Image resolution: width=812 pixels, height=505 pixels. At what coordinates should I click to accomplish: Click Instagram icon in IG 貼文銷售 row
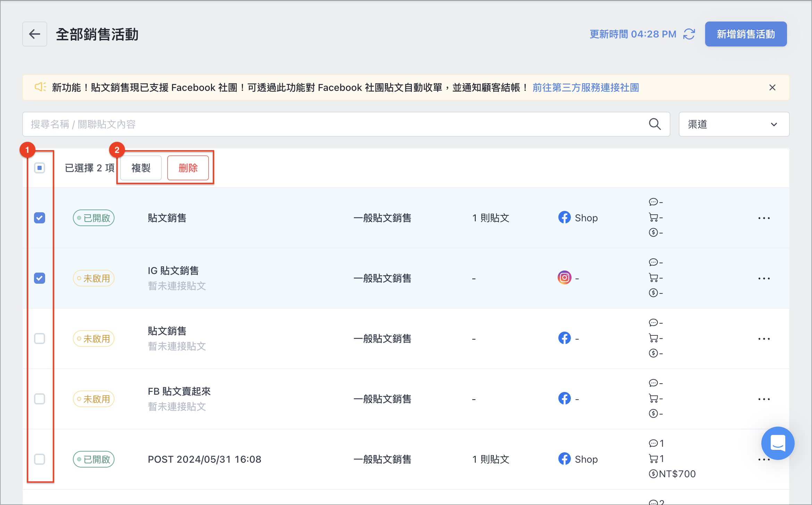[x=564, y=277]
